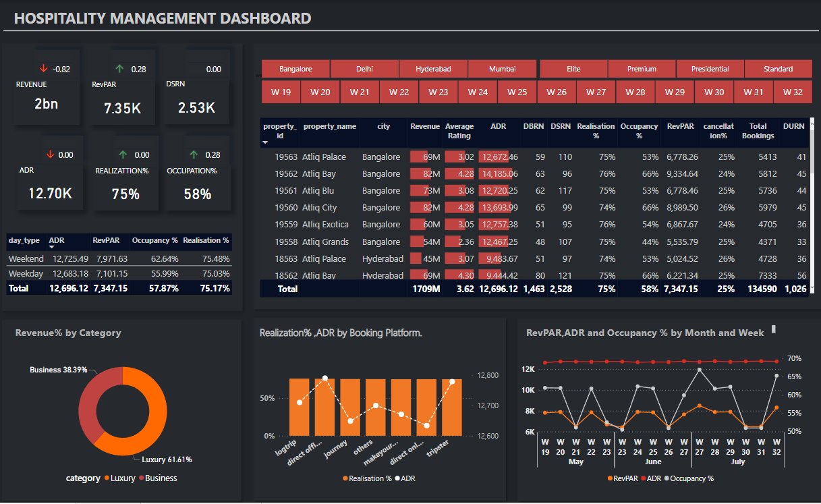This screenshot has height=504, width=821.
Task: Click the Hyderabad filter button
Action: [433, 69]
